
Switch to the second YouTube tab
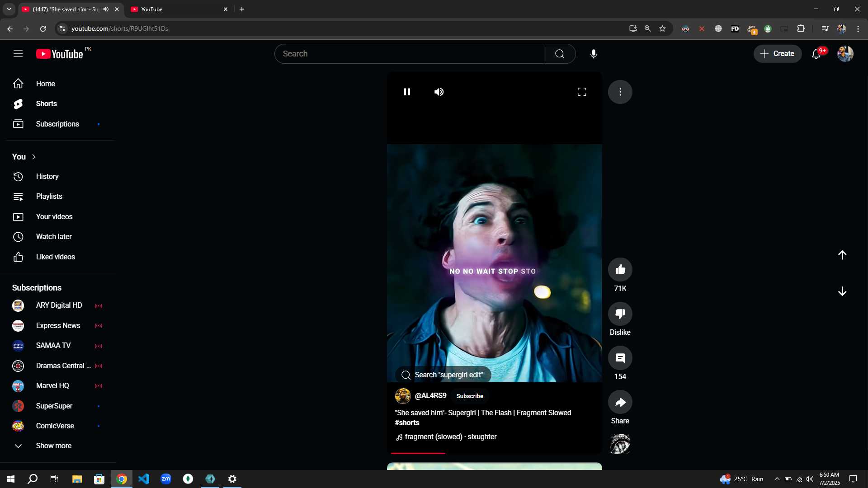pyautogui.click(x=179, y=9)
